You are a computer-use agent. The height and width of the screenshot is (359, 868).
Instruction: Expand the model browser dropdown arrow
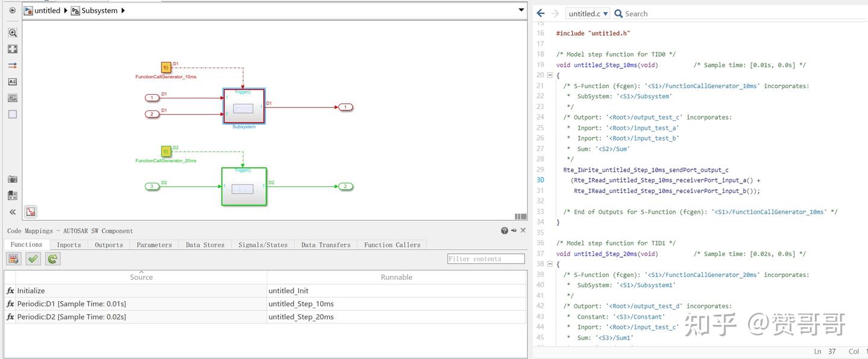[521, 10]
